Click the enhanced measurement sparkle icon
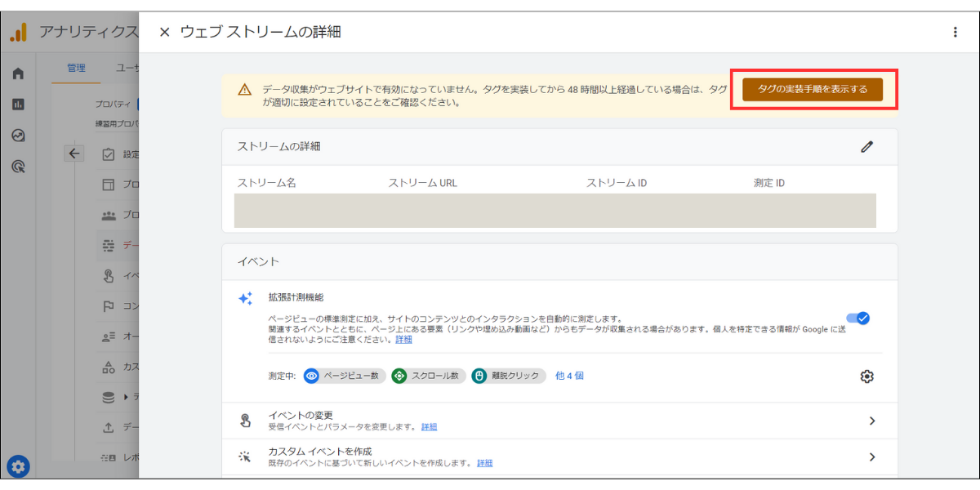 (245, 299)
